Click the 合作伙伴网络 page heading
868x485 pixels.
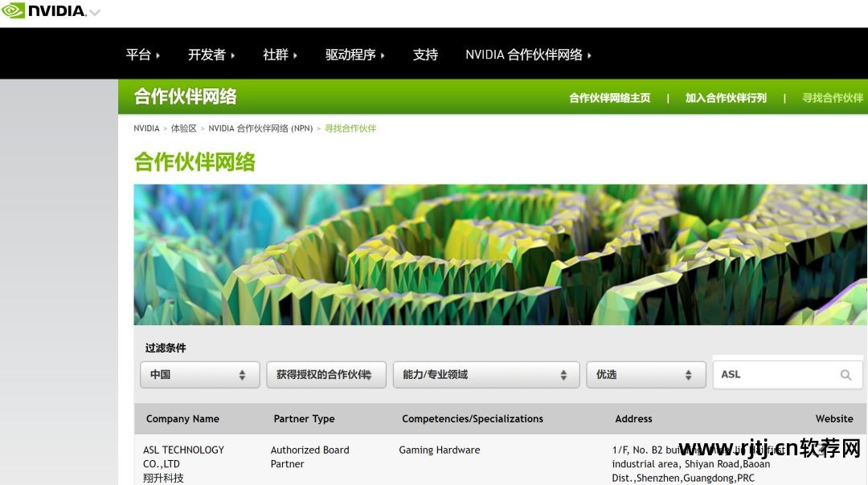pyautogui.click(x=194, y=162)
